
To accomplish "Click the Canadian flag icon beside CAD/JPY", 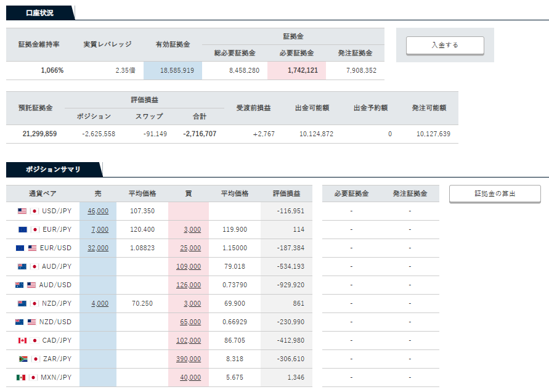I will coord(22,340).
